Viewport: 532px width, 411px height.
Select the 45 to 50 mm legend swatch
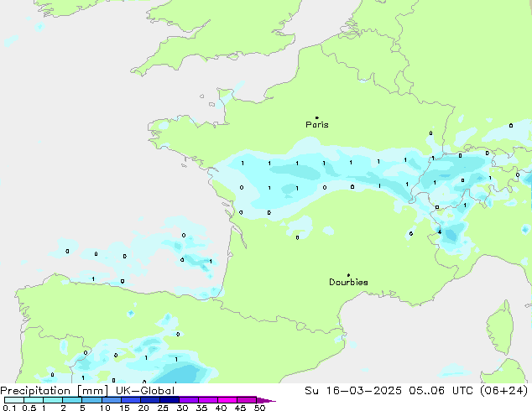click(x=247, y=400)
